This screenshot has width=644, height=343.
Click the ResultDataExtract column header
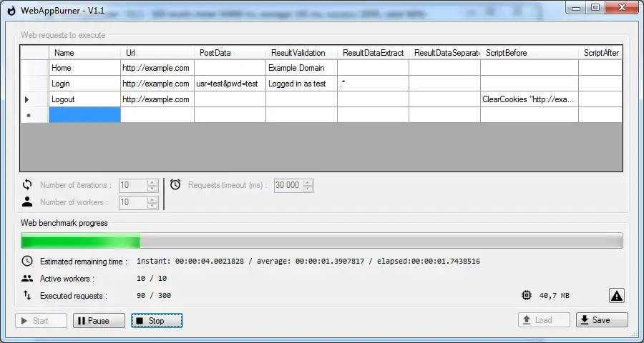(373, 52)
